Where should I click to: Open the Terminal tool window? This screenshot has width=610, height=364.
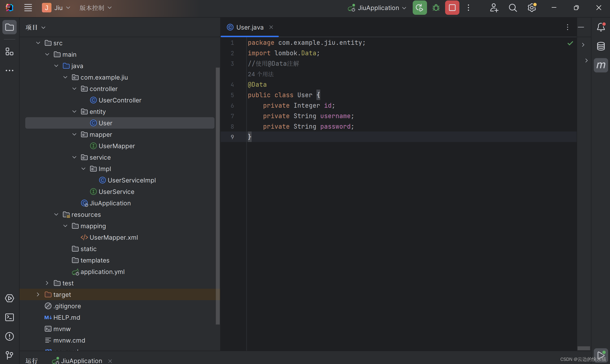pyautogui.click(x=9, y=317)
